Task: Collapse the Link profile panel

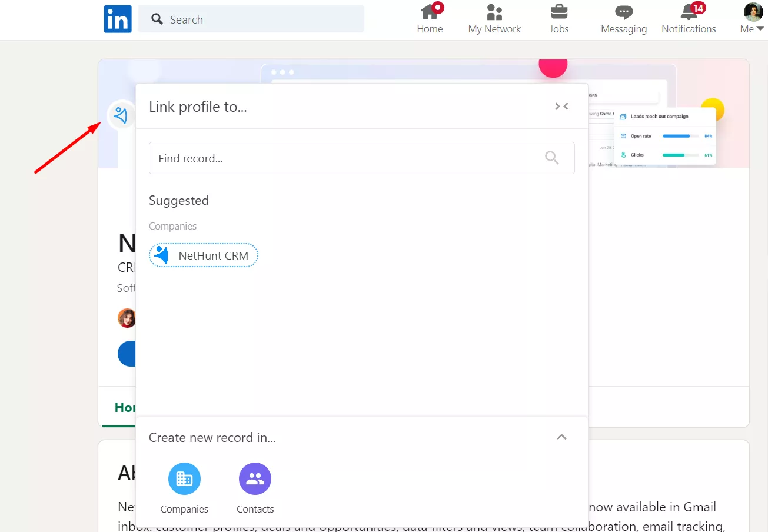Action: tap(561, 107)
